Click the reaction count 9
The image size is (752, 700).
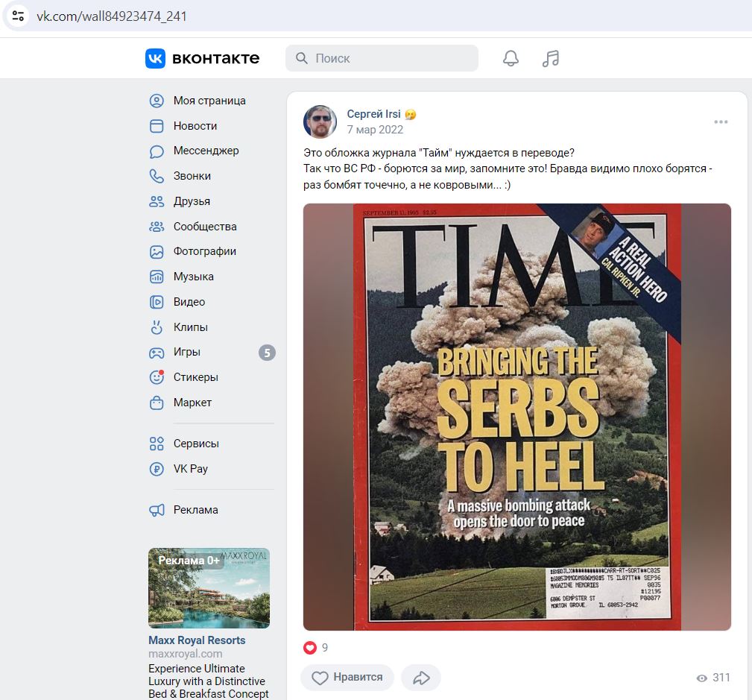click(x=325, y=648)
